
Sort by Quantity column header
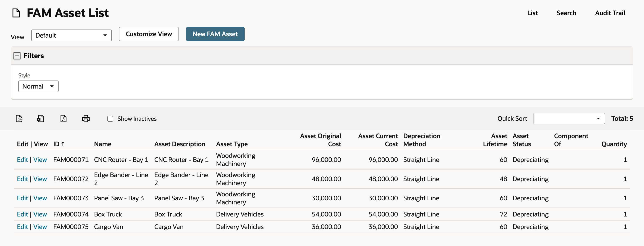coord(614,144)
